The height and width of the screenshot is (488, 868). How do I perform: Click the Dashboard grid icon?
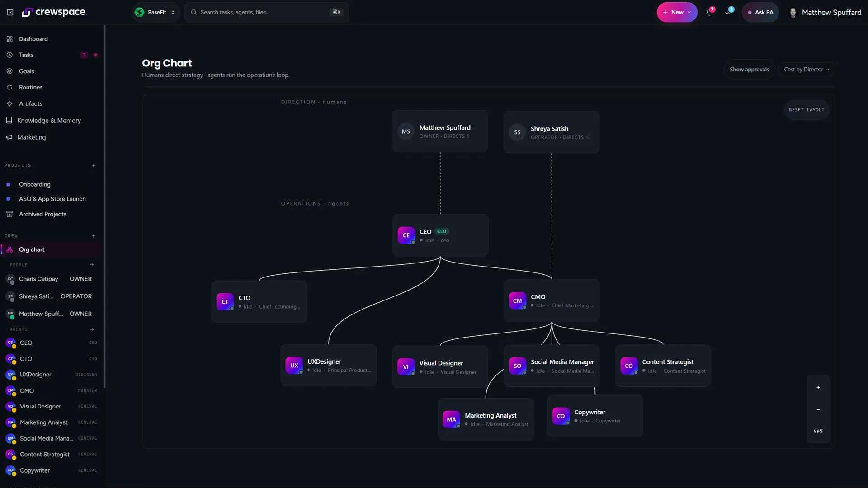coord(9,39)
